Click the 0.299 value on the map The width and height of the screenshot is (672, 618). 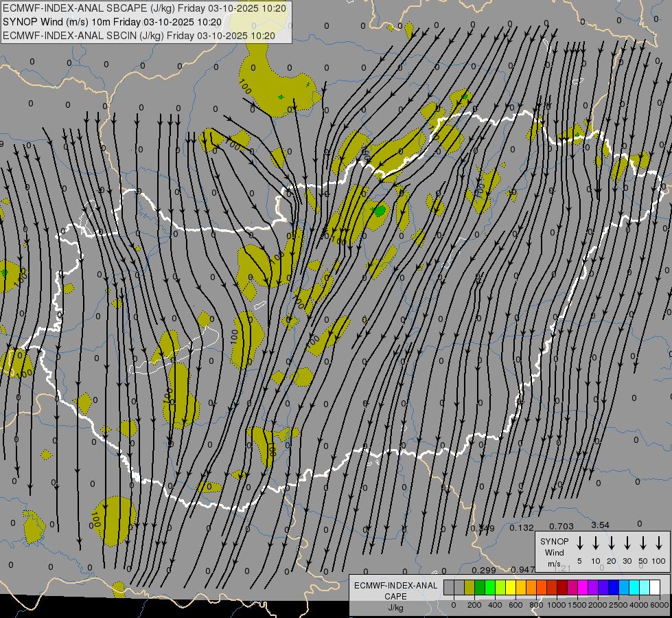point(484,570)
